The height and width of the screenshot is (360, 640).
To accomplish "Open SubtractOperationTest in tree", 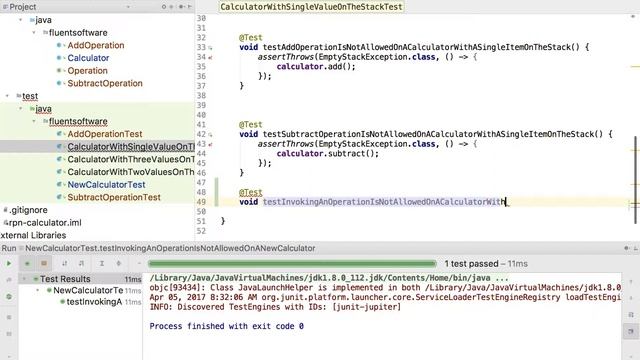I will click(x=114, y=197).
